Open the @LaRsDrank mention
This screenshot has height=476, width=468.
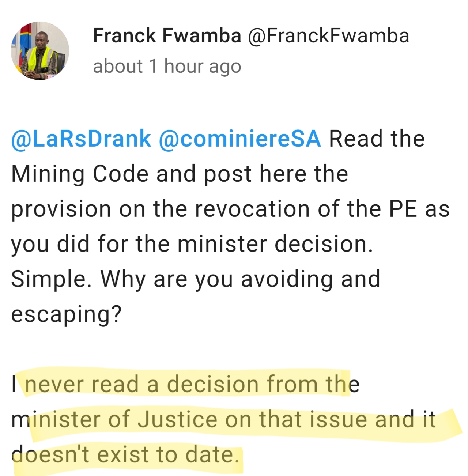pyautogui.click(x=81, y=139)
